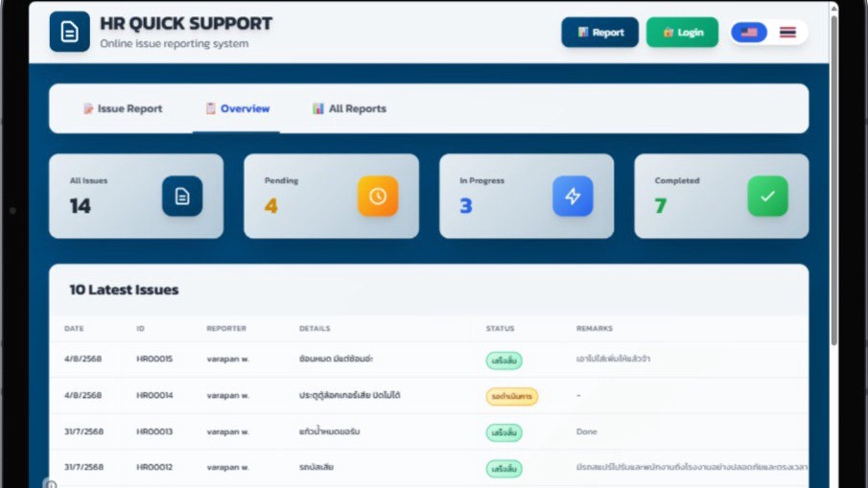Switch language using the Thai flag
The width and height of the screenshot is (868, 488).
pyautogui.click(x=787, y=33)
